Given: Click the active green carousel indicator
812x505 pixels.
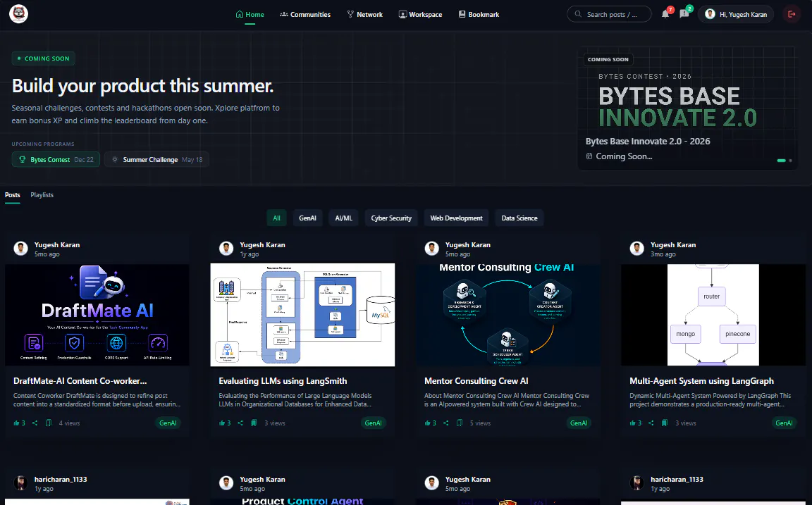Looking at the screenshot, I should click(782, 161).
